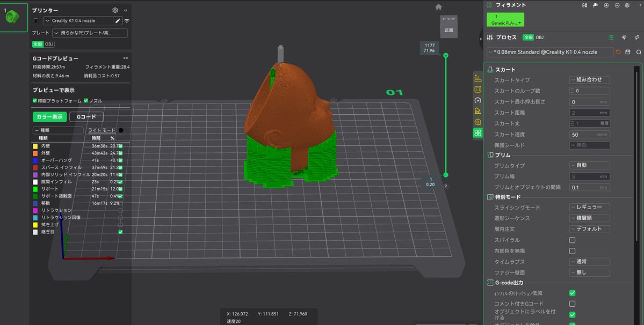This screenshot has height=325, width=644.
Task: Open compare presets icon in プロセス header
Action: (637, 38)
